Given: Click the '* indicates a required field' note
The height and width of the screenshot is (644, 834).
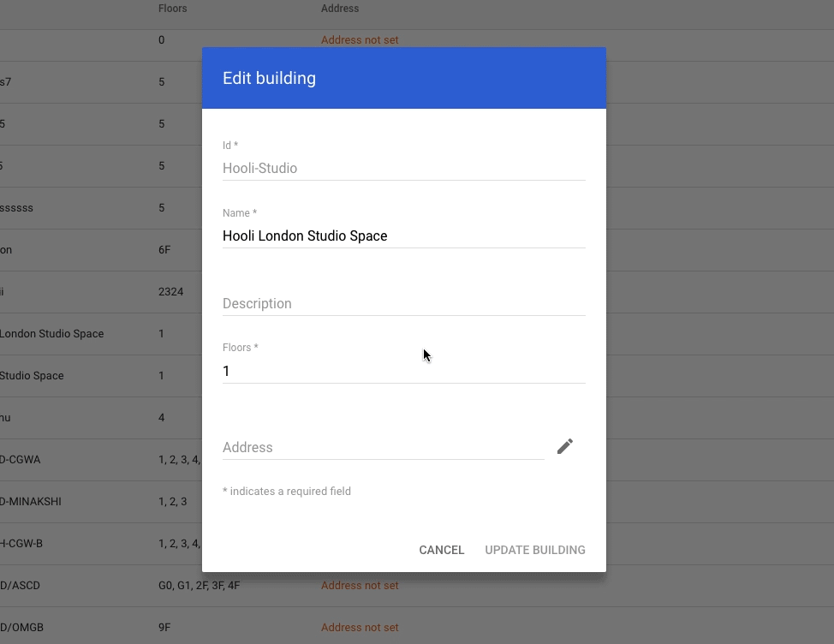Looking at the screenshot, I should tap(287, 492).
